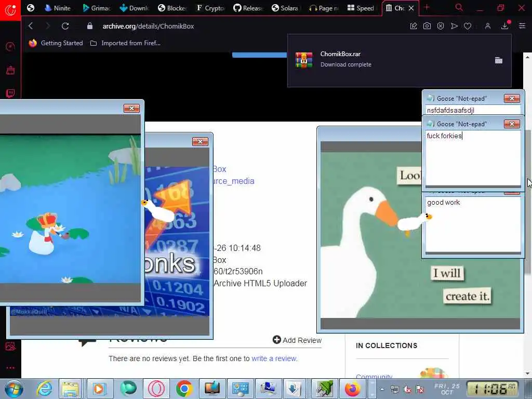Click the text area containing 'fuck forkies'
The width and height of the screenshot is (532, 399).
click(473, 158)
